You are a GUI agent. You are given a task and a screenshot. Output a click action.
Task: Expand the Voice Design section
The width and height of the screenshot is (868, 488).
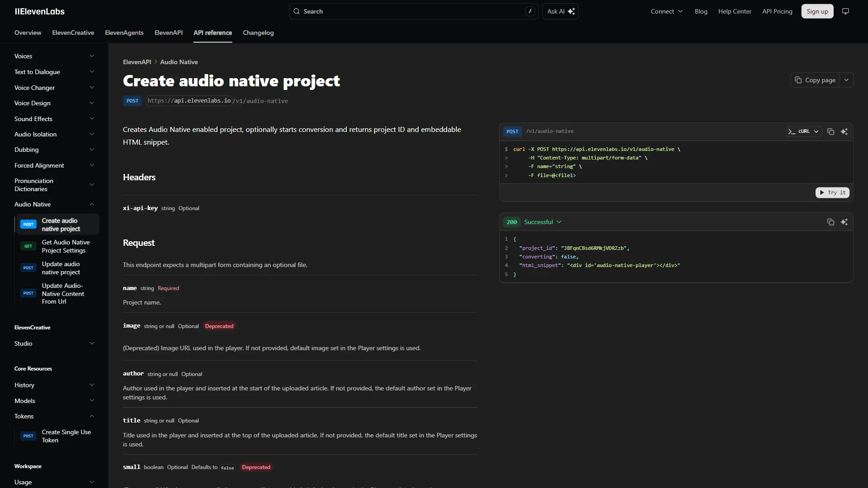[54, 103]
